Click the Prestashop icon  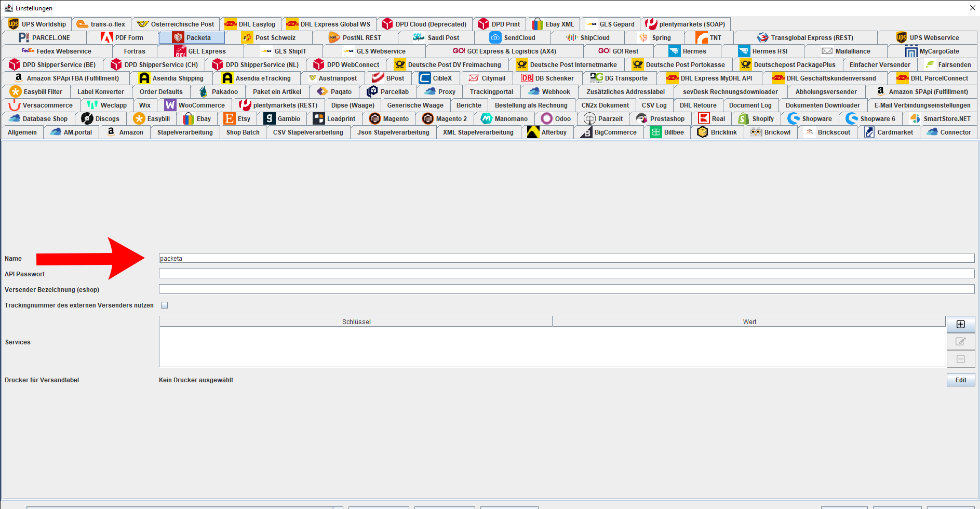(x=641, y=118)
